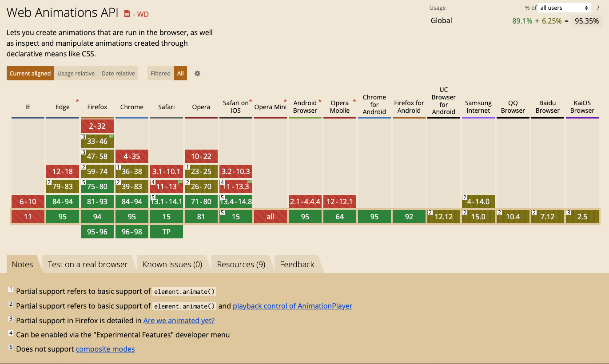Select Baidu Browser 7.12 cell
The height and width of the screenshot is (364, 609).
pos(548,217)
